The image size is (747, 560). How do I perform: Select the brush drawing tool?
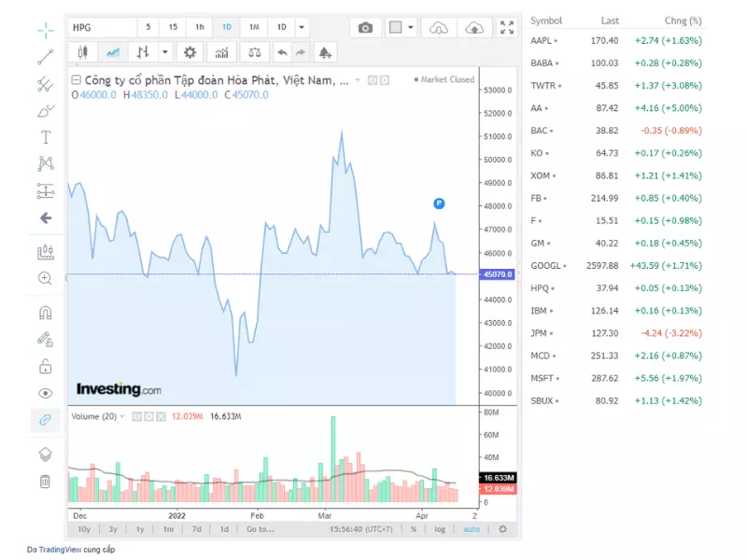click(46, 111)
